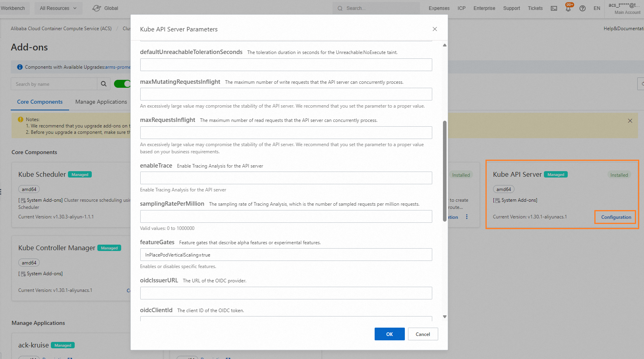Open Cloud Shell terminal icon in header
644x359 pixels.
554,8
